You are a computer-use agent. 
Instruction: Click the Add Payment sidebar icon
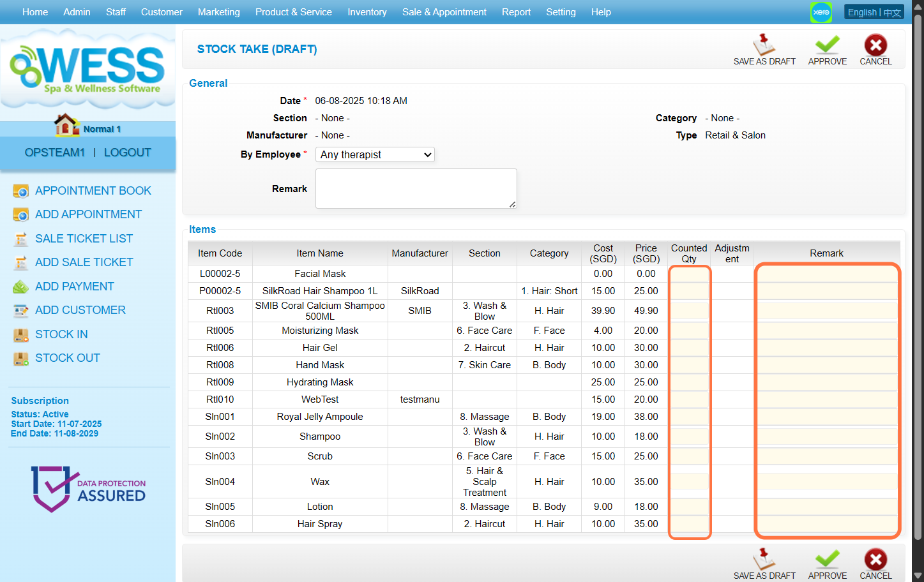point(21,287)
